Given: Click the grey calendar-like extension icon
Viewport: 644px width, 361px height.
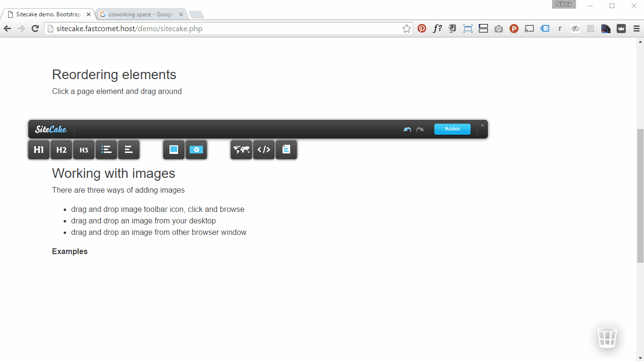Looking at the screenshot, I should [x=590, y=29].
